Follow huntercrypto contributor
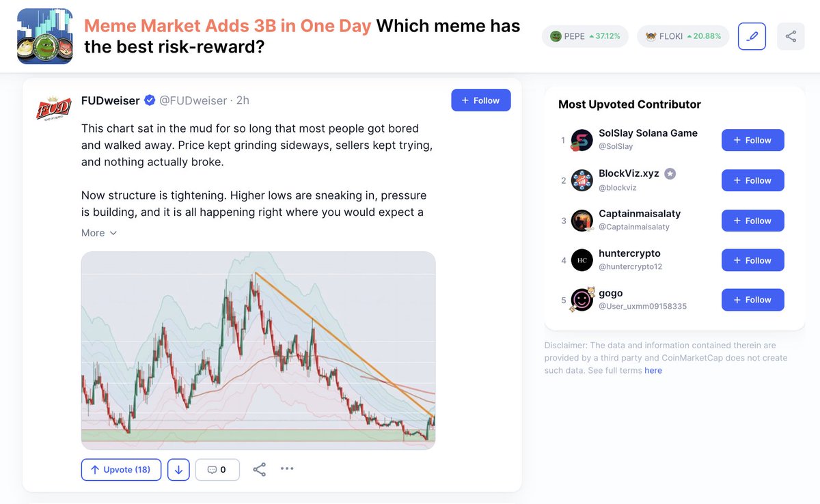 click(752, 260)
